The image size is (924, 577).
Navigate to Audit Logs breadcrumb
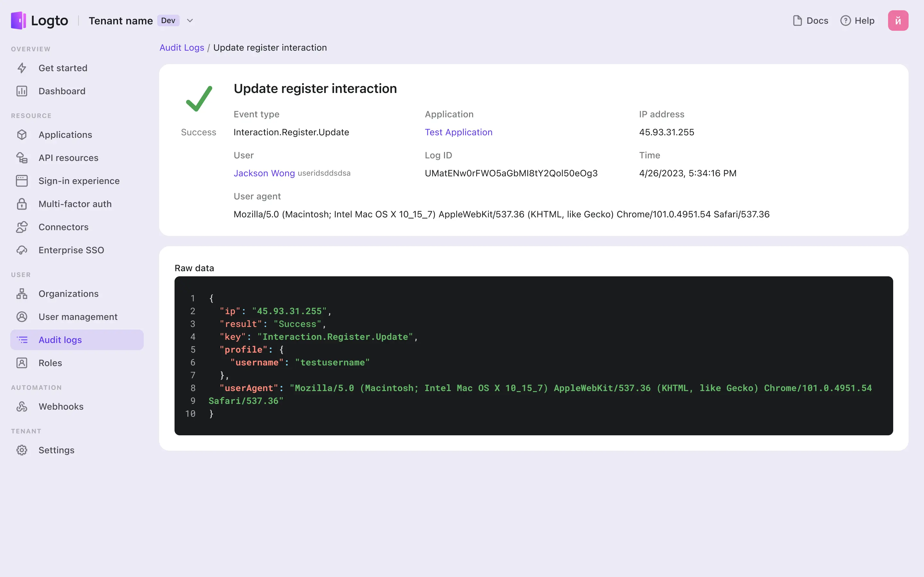coord(181,47)
